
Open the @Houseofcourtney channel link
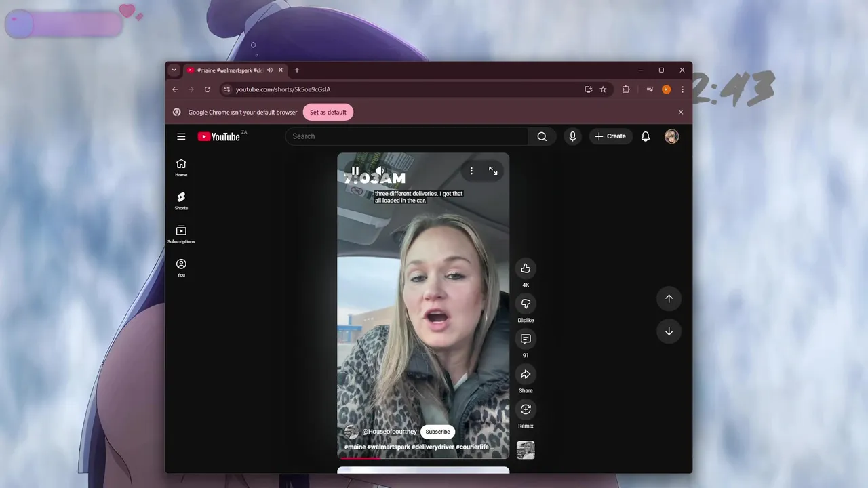389,432
